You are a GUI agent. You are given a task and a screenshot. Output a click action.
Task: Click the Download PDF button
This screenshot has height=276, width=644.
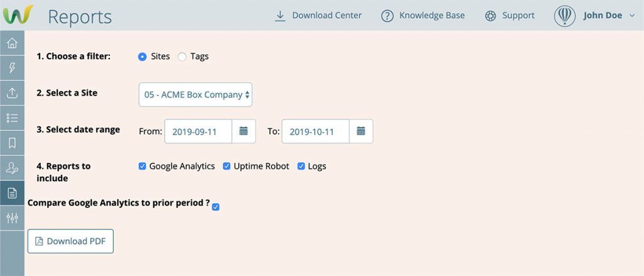(70, 241)
